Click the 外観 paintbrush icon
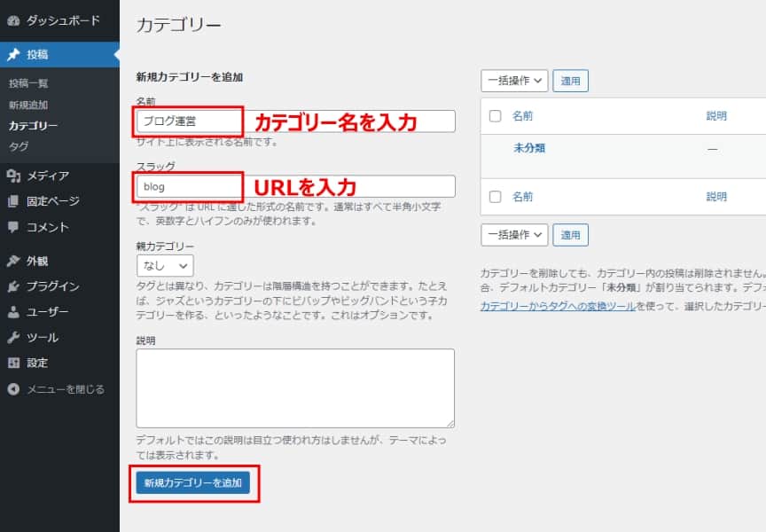This screenshot has height=532, width=766. [x=13, y=262]
